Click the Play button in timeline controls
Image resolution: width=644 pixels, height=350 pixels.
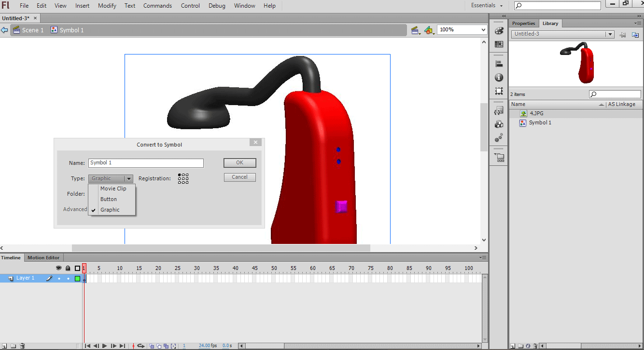point(105,346)
